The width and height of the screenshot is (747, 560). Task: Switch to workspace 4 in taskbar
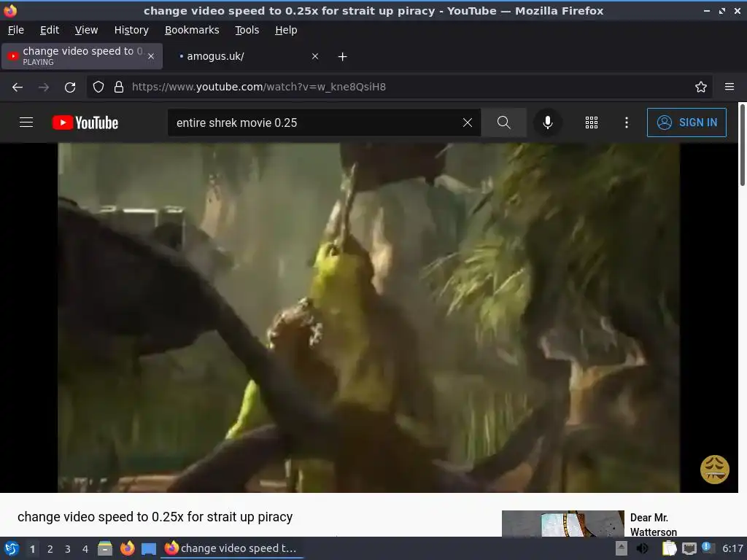85,549
